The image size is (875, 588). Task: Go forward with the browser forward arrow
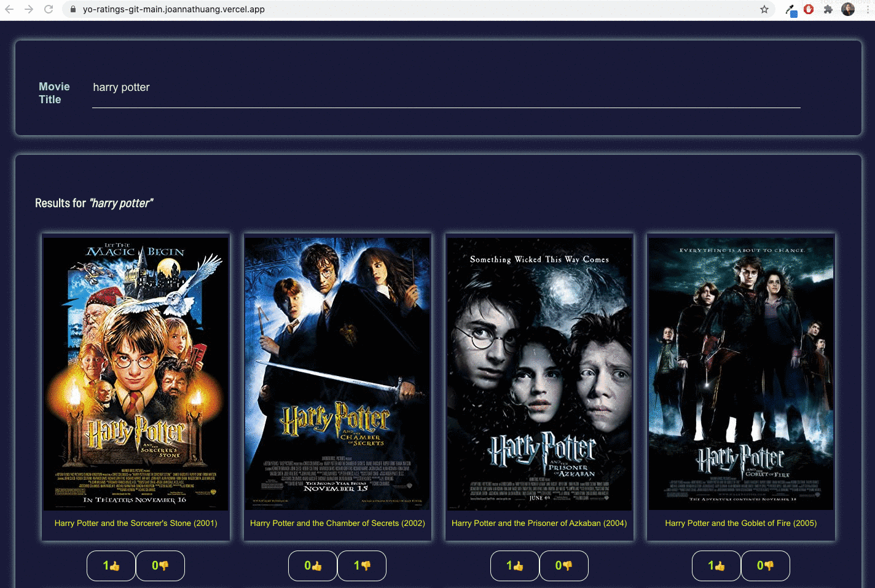click(29, 9)
